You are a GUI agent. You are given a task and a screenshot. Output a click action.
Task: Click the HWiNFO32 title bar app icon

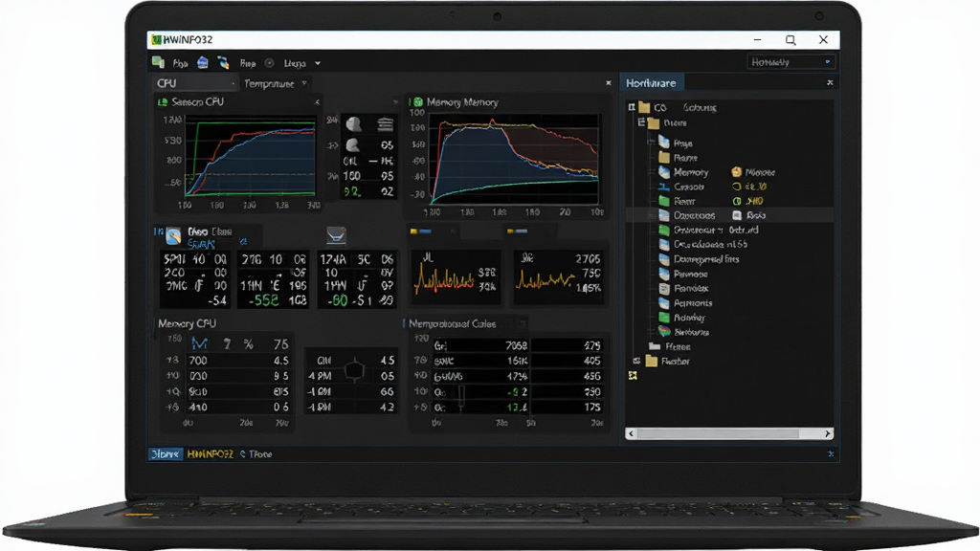pos(156,40)
